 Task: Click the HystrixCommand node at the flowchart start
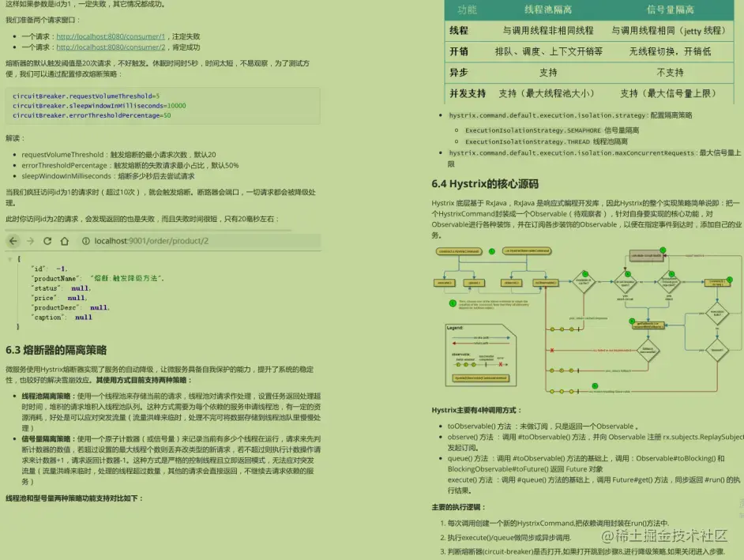click(458, 250)
